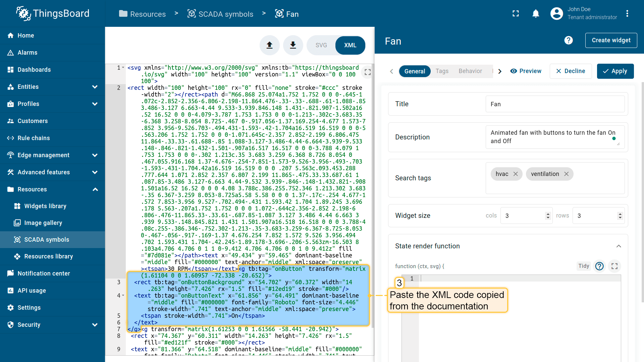Click the upload SVG file icon
The width and height of the screenshot is (644, 362).
[269, 45]
